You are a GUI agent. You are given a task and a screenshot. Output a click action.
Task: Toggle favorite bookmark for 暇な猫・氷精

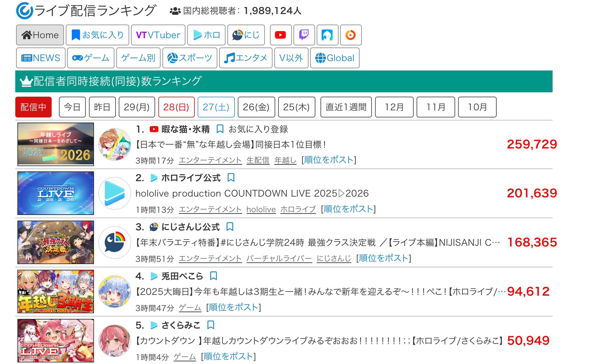(220, 129)
